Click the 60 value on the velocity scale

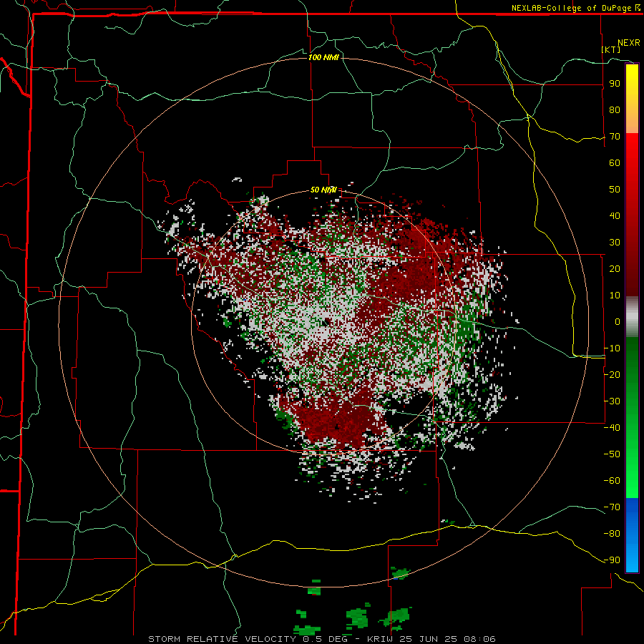[615, 162]
